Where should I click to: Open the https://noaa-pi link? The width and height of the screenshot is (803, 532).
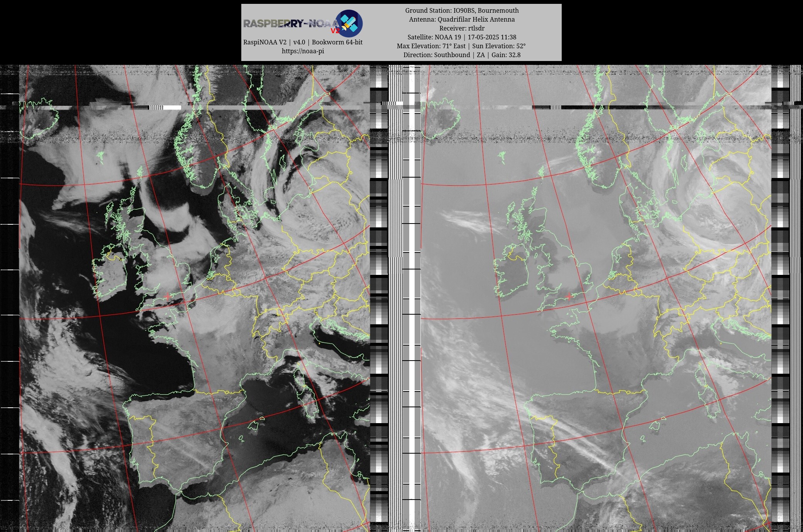pyautogui.click(x=303, y=51)
